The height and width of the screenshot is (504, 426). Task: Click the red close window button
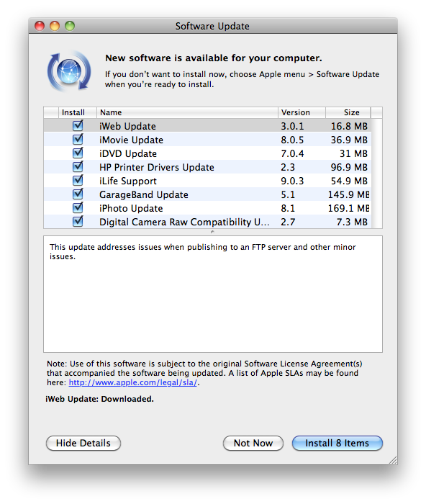[40, 26]
